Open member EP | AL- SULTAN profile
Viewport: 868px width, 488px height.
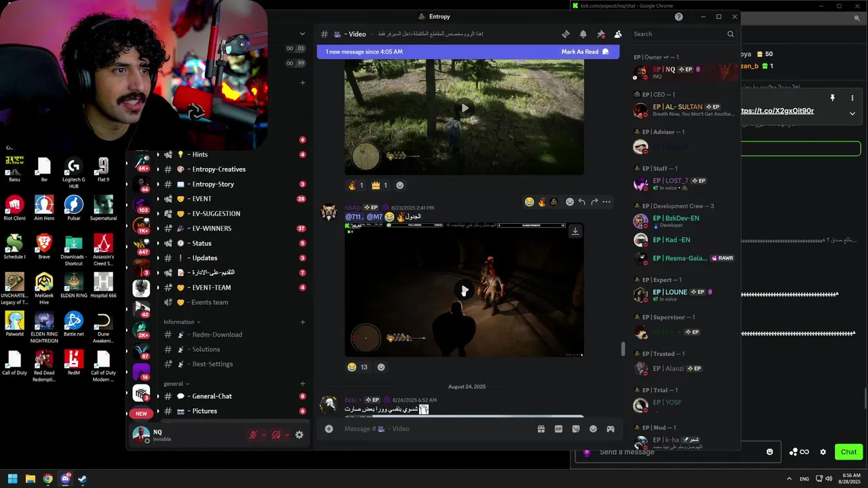click(x=685, y=110)
